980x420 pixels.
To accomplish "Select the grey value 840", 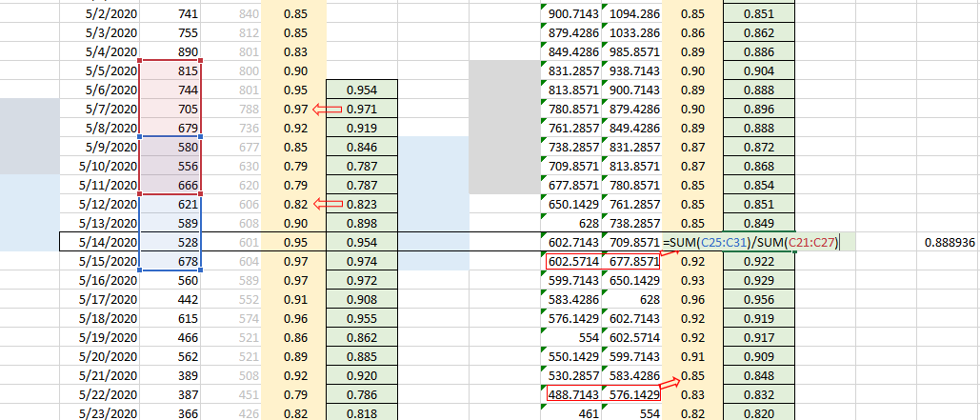I will click(231, 13).
